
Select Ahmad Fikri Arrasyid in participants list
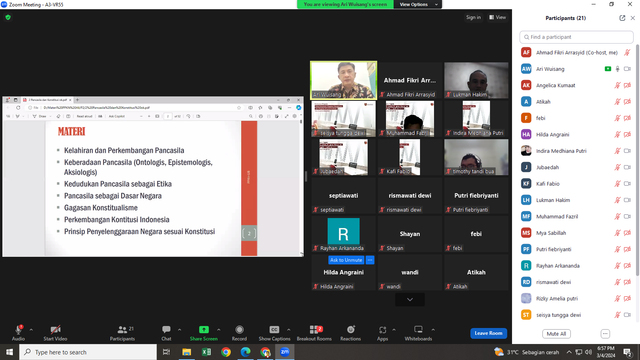coord(576,53)
